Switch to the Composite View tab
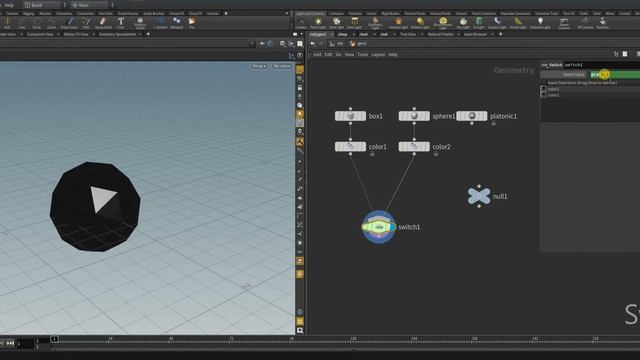Viewport: 640px width, 360px height. tap(40, 34)
